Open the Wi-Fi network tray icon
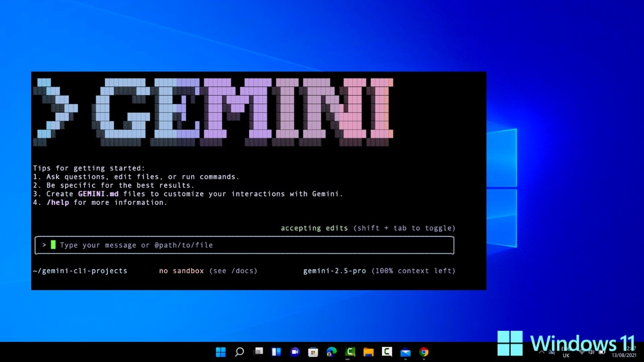The image size is (644, 362). click(x=582, y=352)
